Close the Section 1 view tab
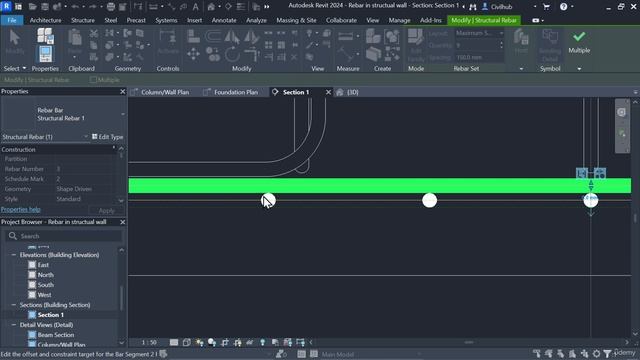The height and width of the screenshot is (360, 640). pyautogui.click(x=328, y=92)
